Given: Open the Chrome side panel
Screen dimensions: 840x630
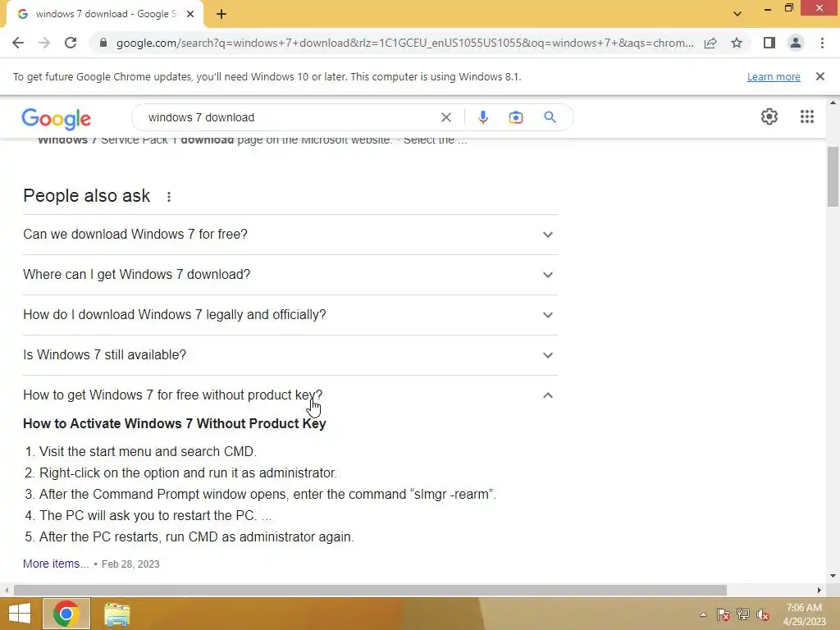Looking at the screenshot, I should point(769,43).
